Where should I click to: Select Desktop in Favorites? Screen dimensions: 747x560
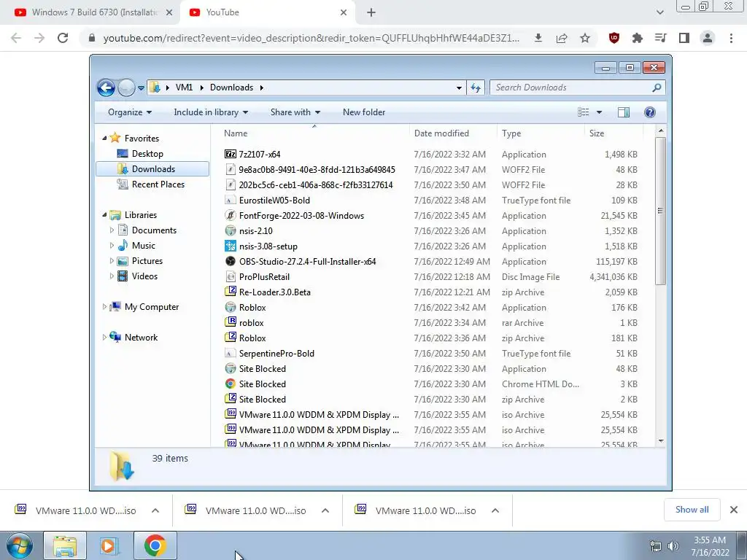(147, 154)
